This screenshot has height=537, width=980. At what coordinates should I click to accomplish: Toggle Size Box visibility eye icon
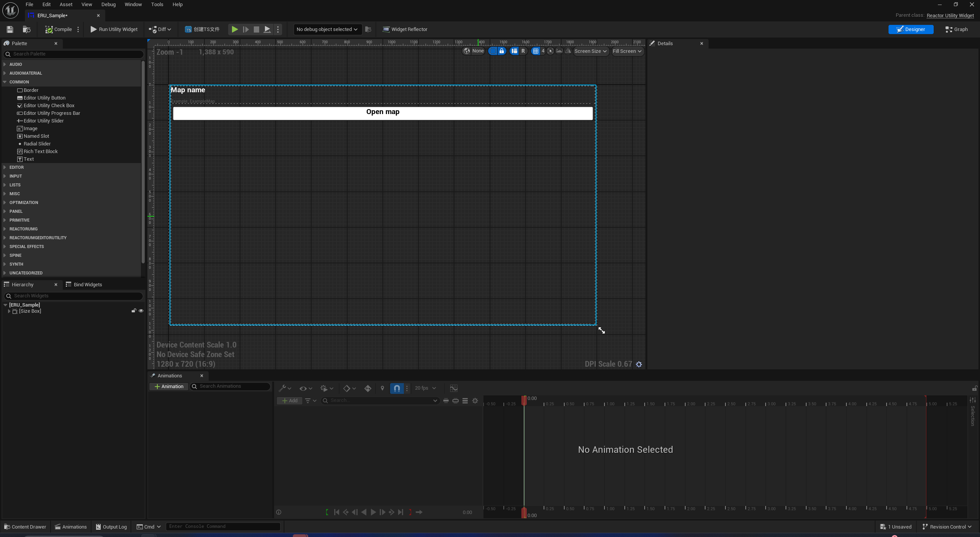141,311
